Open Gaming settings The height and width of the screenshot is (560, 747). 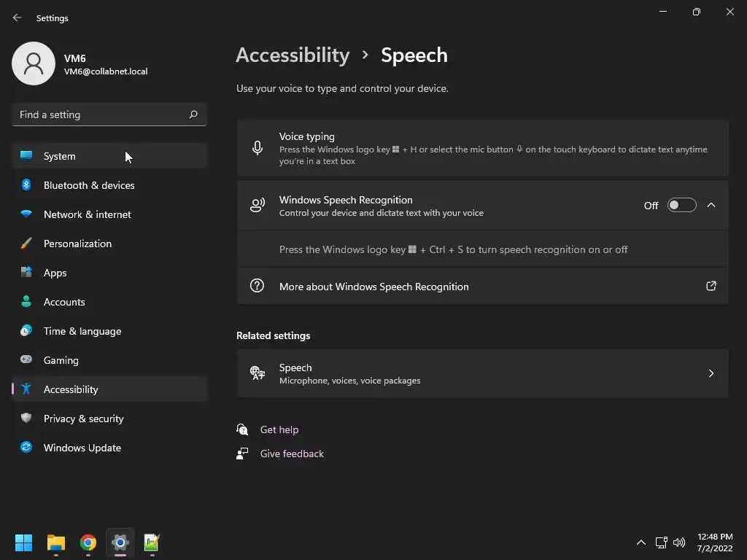(x=109, y=360)
